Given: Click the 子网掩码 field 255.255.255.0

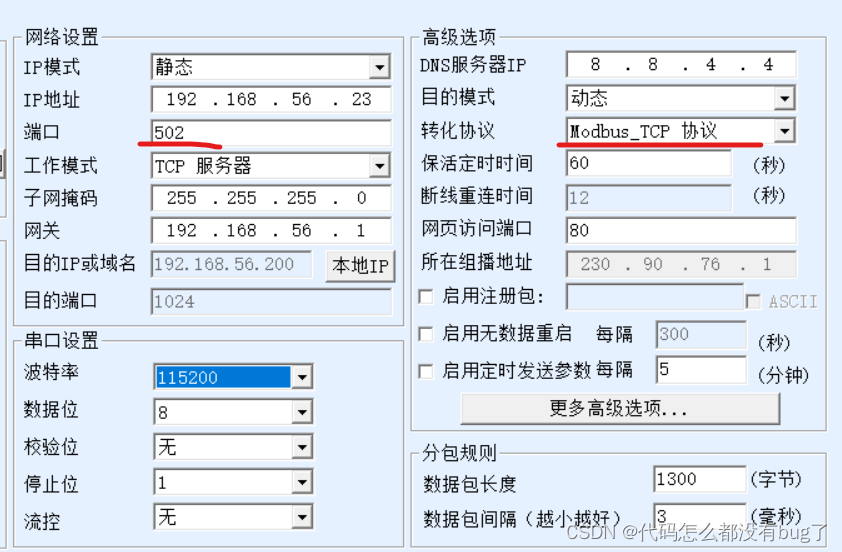Looking at the screenshot, I should (271, 198).
